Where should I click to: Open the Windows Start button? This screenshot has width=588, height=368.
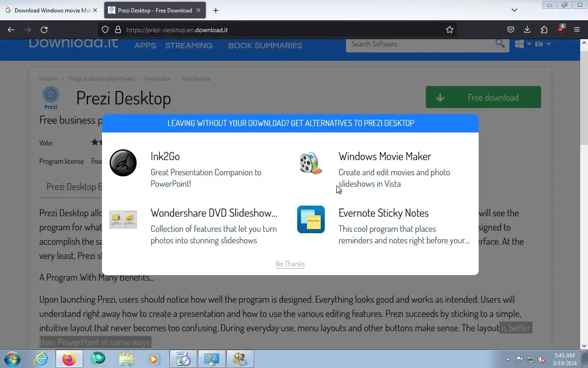coord(12,359)
